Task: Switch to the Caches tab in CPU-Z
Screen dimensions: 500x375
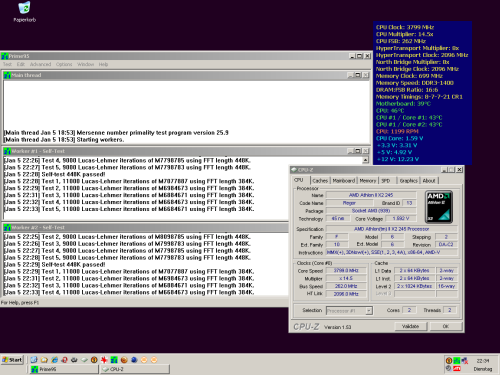Action: pos(320,181)
